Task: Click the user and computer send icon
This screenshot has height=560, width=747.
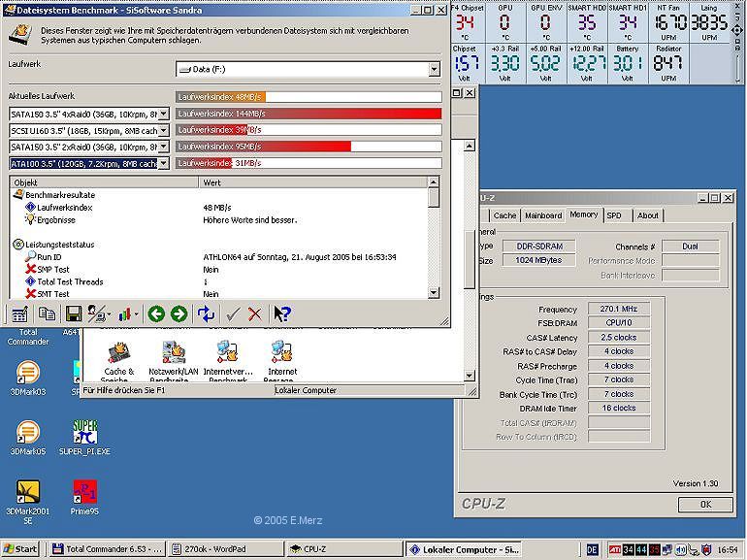Action: (x=97, y=313)
